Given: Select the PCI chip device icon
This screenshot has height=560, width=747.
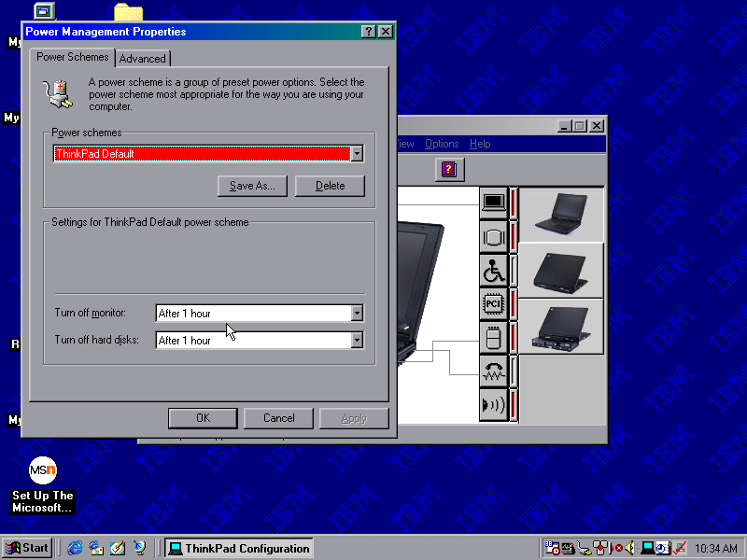Looking at the screenshot, I should pos(493,304).
